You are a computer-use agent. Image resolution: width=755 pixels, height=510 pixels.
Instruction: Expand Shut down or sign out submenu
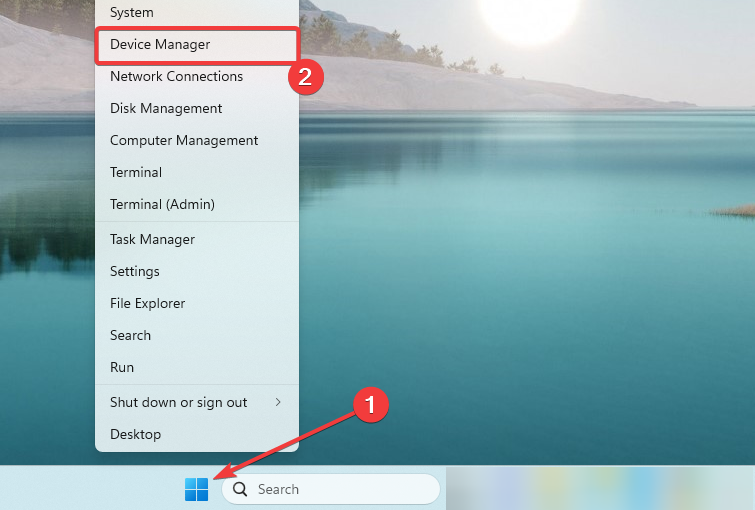tap(197, 402)
